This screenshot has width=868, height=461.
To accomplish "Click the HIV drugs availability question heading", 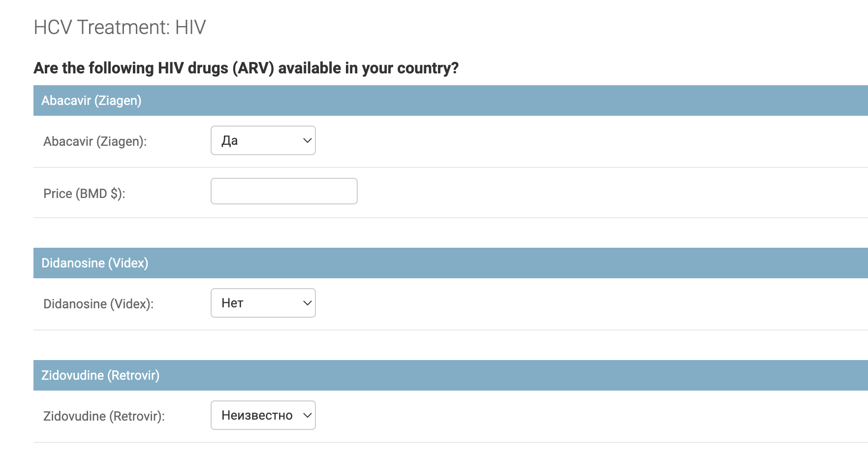I will click(246, 68).
